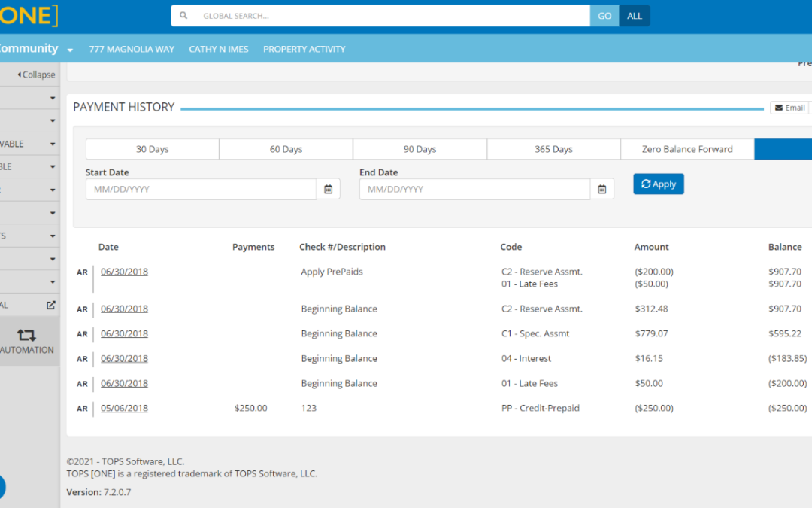The width and height of the screenshot is (812, 508).
Task: Expand the second sidebar menu caret
Action: 53,121
